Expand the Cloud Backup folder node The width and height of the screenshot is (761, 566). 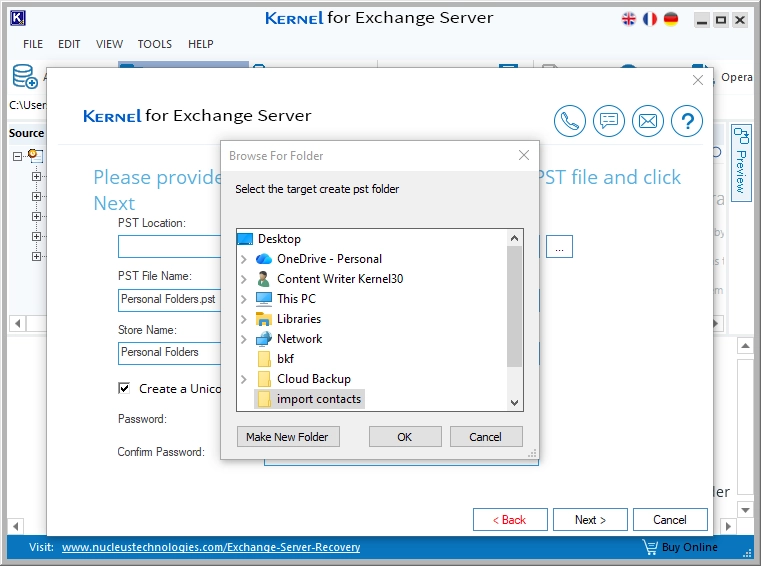click(x=244, y=379)
